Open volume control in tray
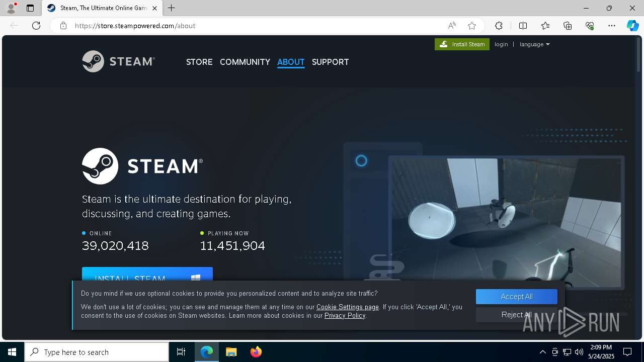The height and width of the screenshot is (362, 644). click(x=579, y=352)
